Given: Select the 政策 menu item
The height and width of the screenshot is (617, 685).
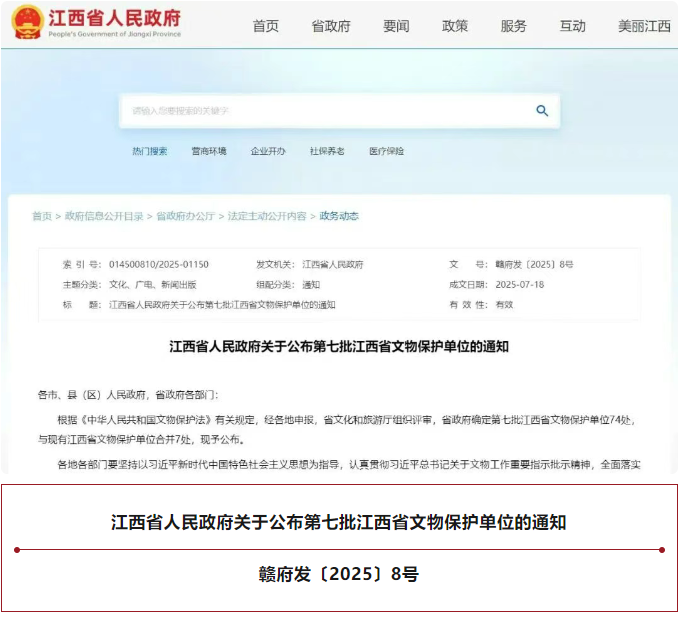Looking at the screenshot, I should pyautogui.click(x=455, y=26).
